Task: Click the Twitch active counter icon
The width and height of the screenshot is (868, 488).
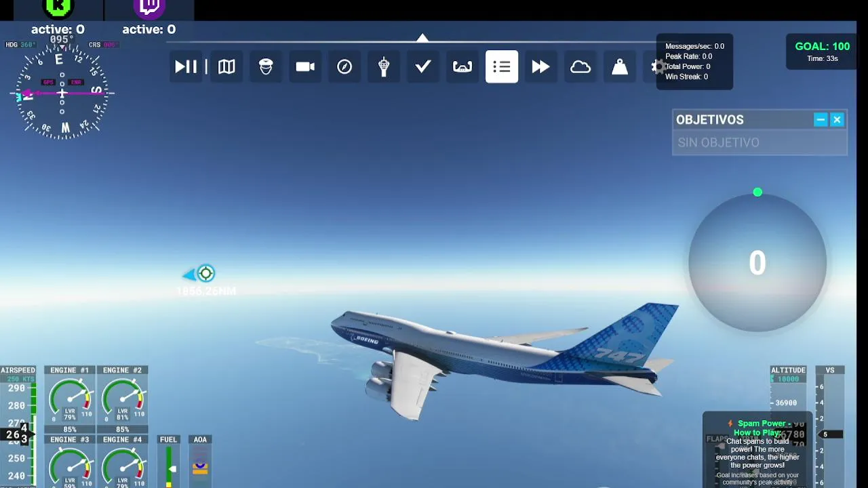Action: 149,8
